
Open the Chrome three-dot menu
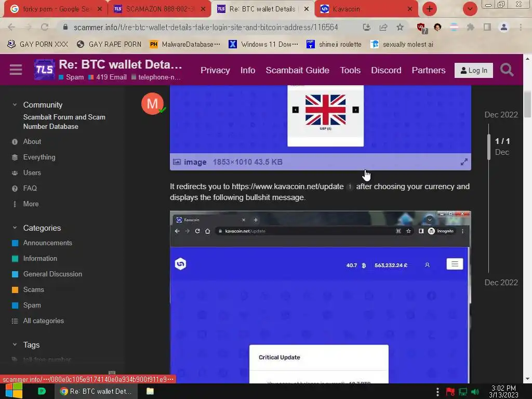(x=521, y=27)
